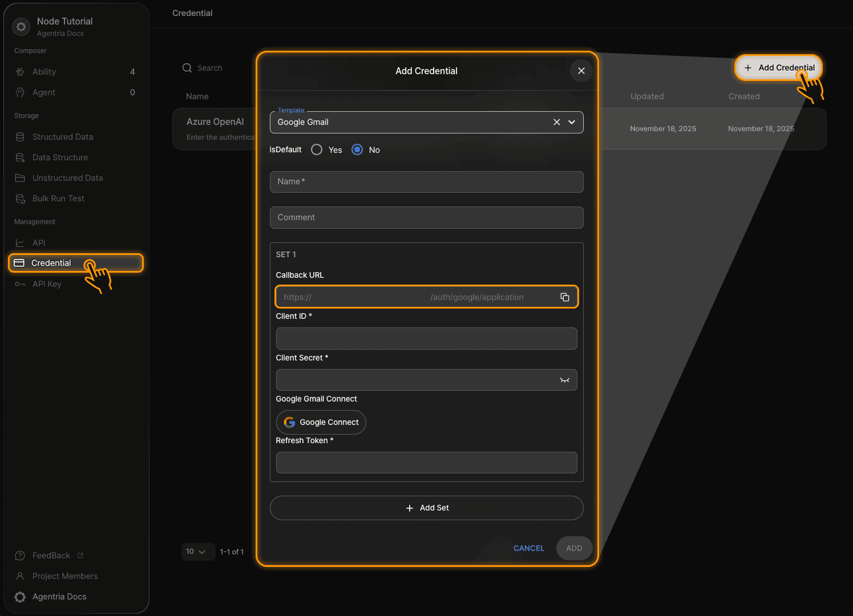Click the Agentria Docs gear icon
The height and width of the screenshot is (616, 853).
20,597
